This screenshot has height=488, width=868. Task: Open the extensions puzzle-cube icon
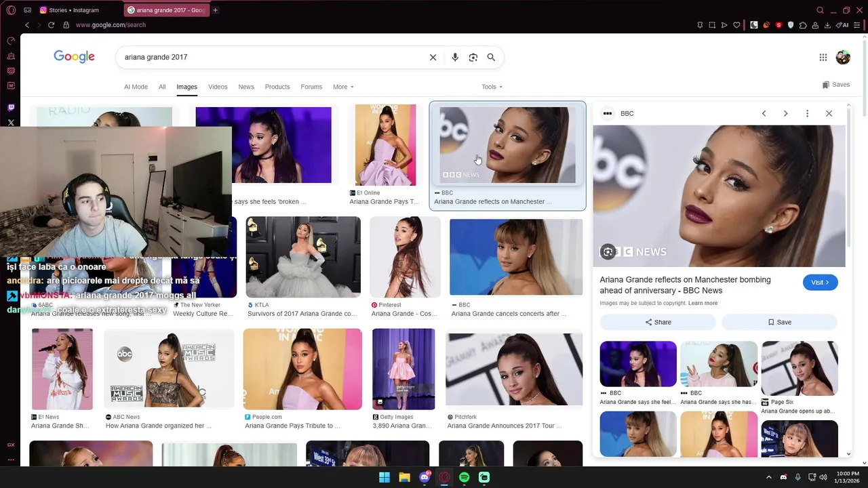pos(803,25)
